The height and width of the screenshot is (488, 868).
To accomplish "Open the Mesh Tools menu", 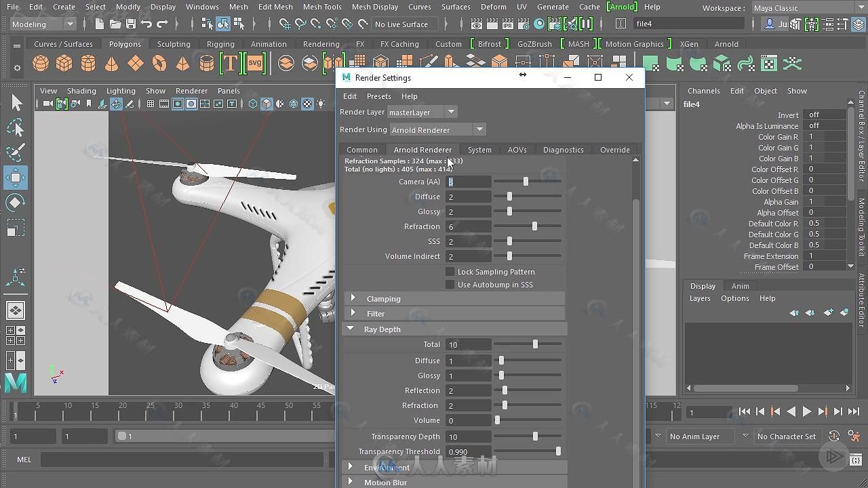I will pos(322,7).
